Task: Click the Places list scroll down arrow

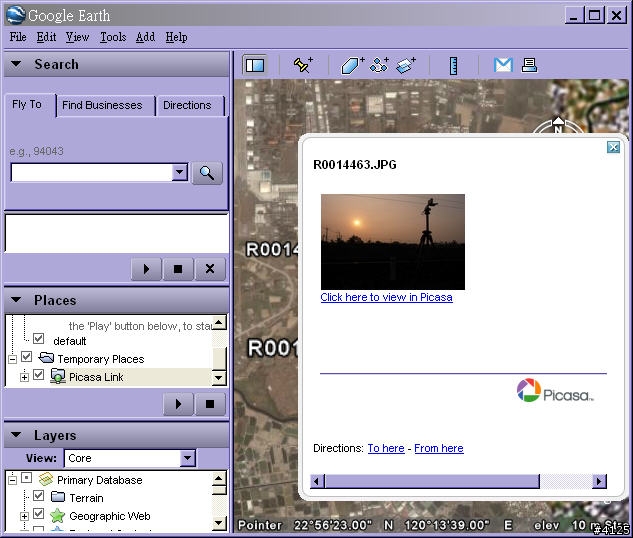Action: tap(219, 378)
